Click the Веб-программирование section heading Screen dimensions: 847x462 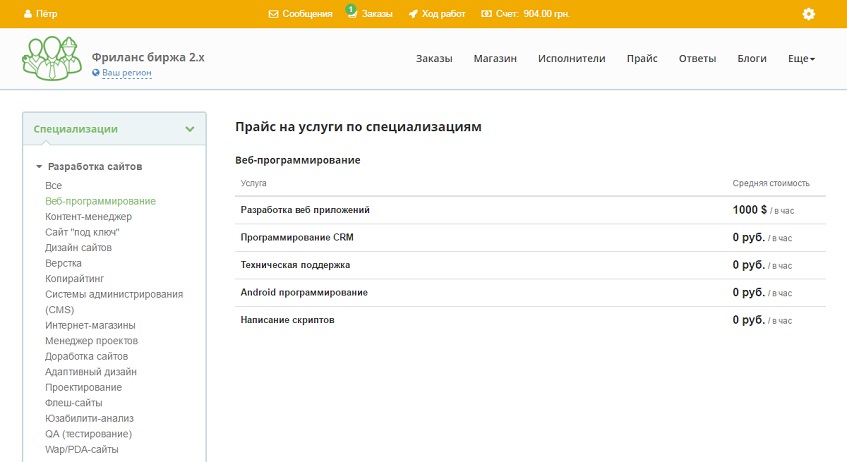pyautogui.click(x=298, y=160)
